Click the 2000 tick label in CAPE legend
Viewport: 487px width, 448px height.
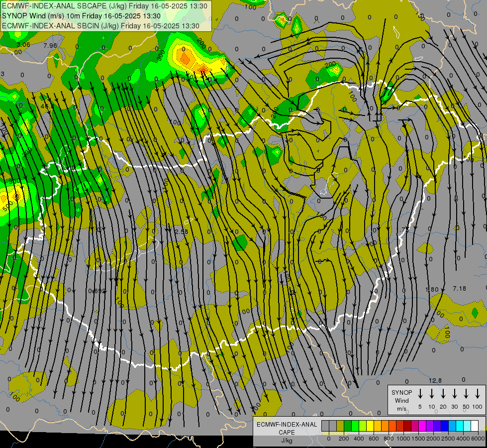coord(433,439)
